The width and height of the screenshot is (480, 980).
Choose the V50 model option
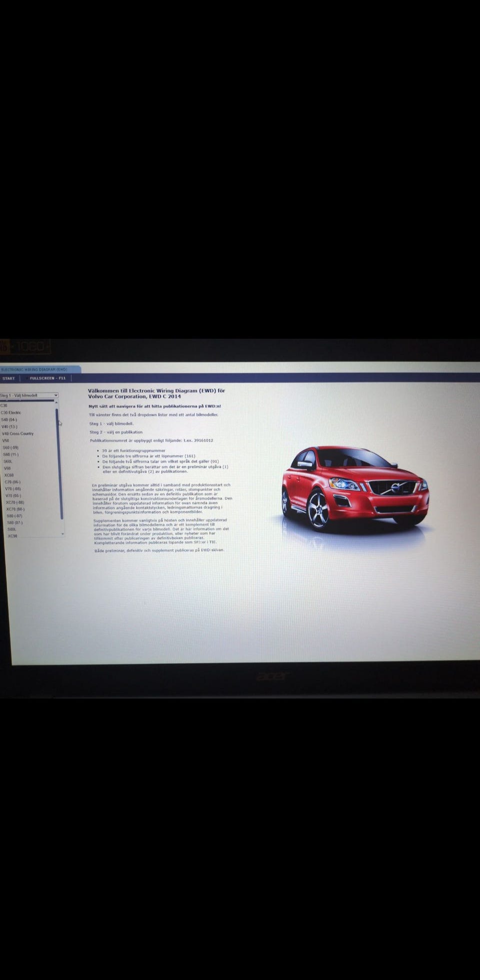(6, 441)
